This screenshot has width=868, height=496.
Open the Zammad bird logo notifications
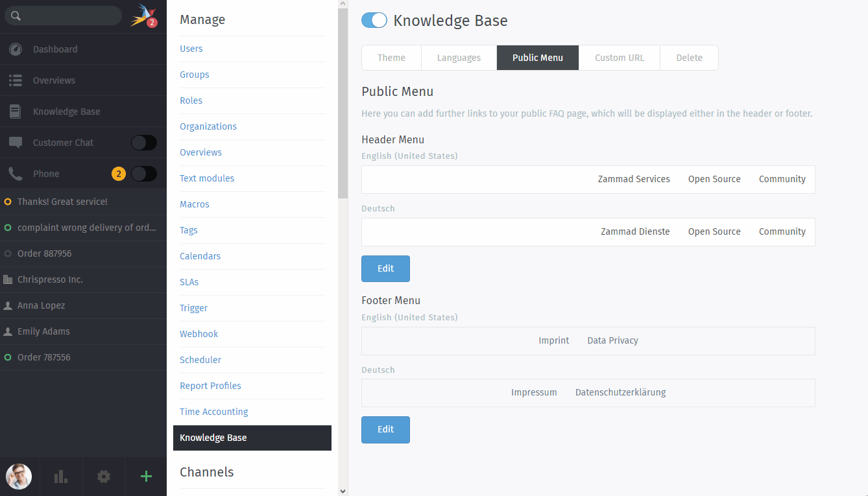pyautogui.click(x=143, y=16)
